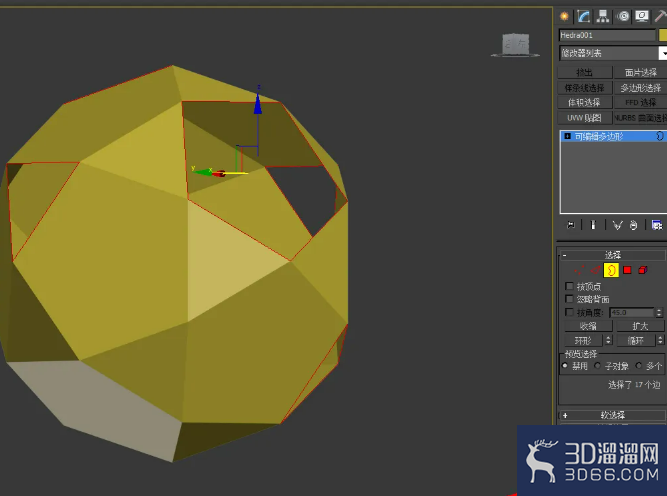Click the UVW 贴图 modifier button
Image resolution: width=667 pixels, height=496 pixels.
(585, 117)
